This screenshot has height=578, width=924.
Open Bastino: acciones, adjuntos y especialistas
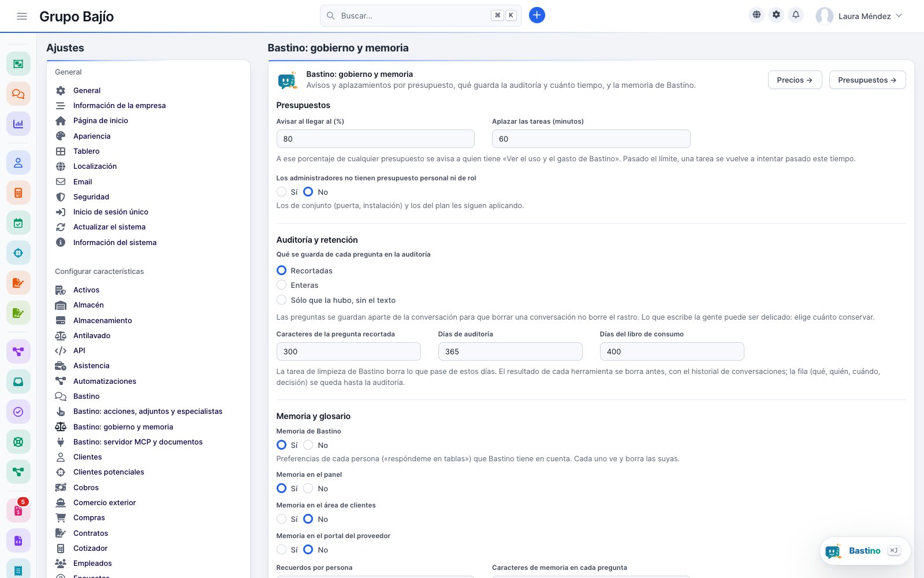[x=148, y=411]
